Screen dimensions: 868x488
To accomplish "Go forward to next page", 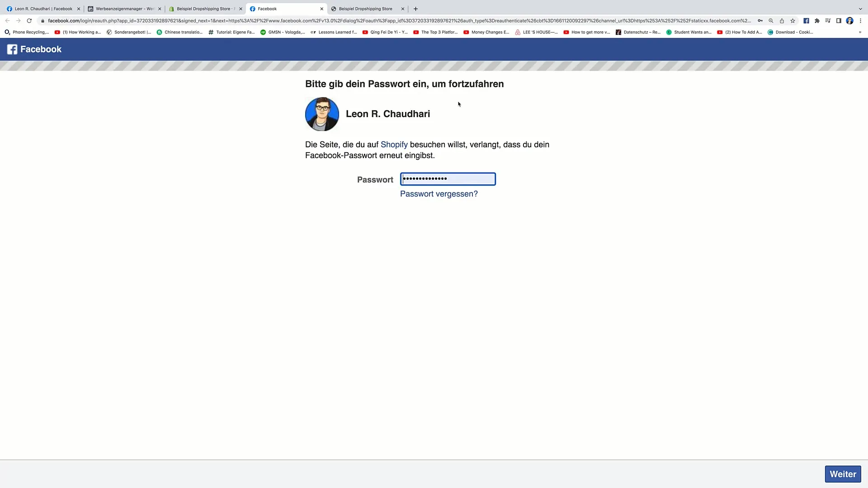I will pyautogui.click(x=18, y=21).
